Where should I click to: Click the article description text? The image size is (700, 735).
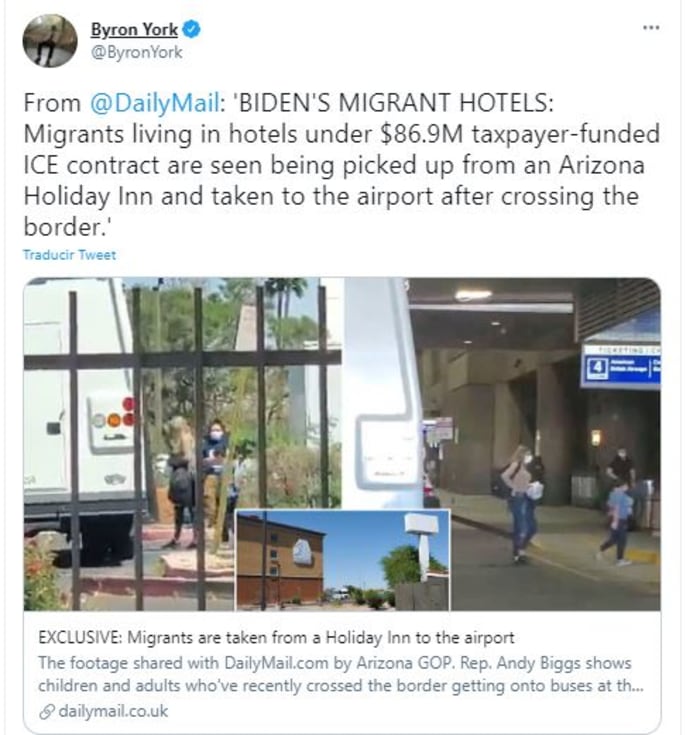pos(341,675)
